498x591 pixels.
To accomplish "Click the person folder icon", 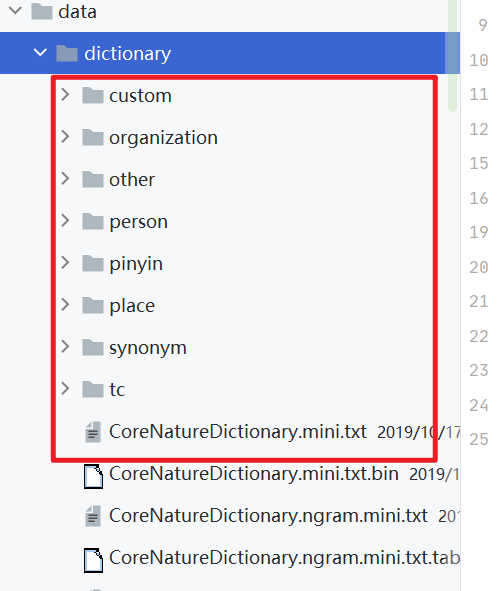I will pos(93,221).
